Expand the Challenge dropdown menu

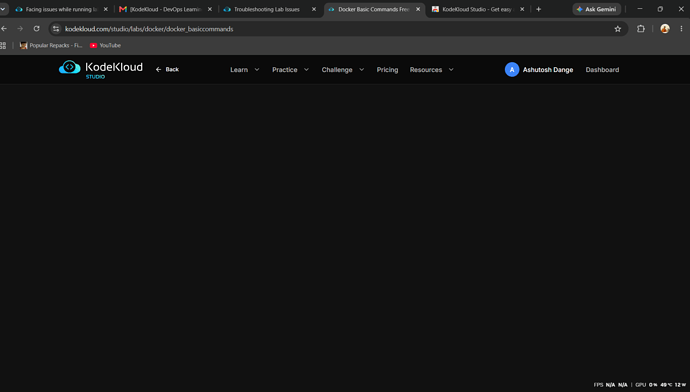pyautogui.click(x=343, y=70)
